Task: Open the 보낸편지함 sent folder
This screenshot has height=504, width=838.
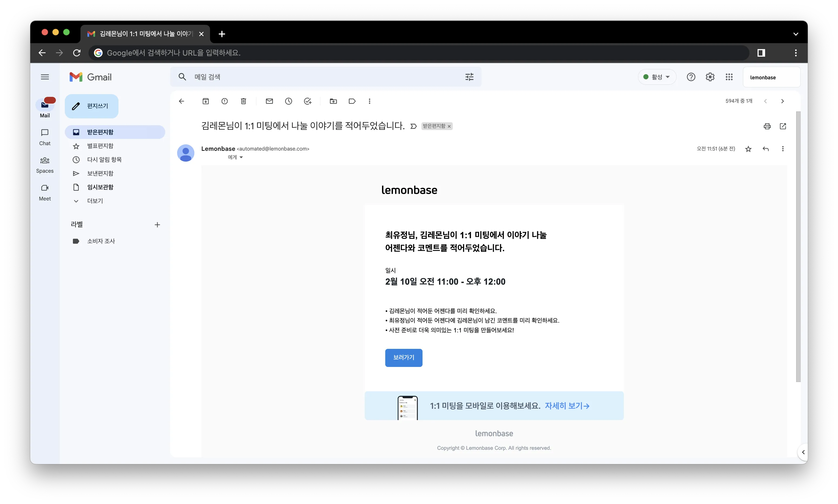Action: [x=115, y=173]
